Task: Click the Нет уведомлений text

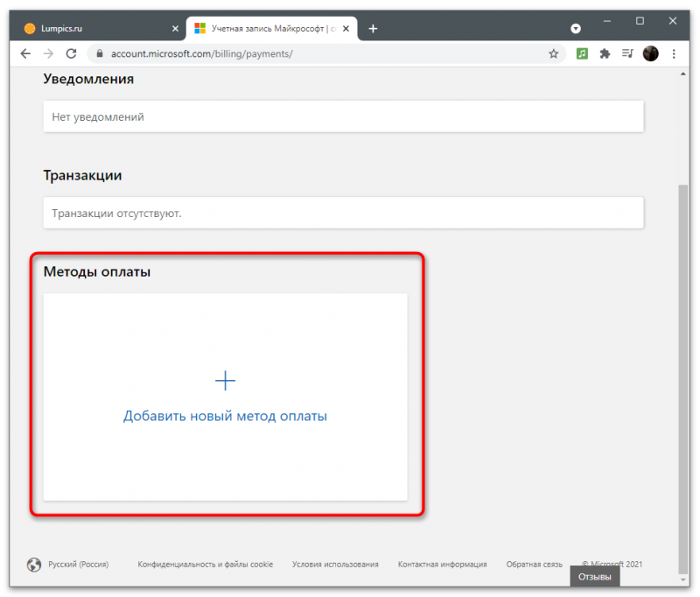Action: click(x=98, y=117)
